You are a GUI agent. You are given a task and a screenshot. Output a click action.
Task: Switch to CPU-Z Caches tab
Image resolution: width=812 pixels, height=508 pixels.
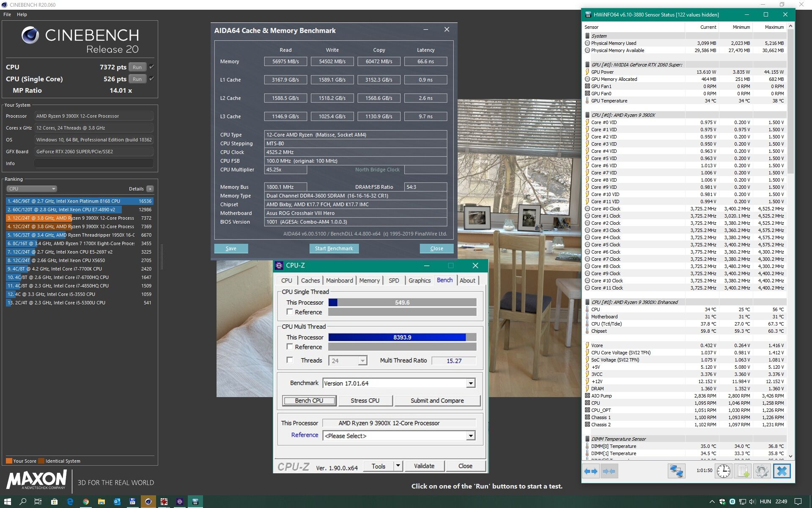click(x=310, y=280)
